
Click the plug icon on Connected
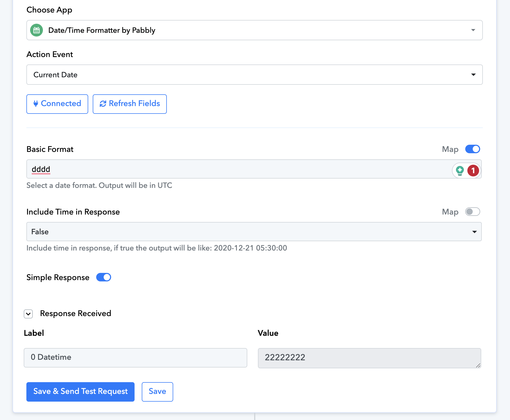click(36, 104)
